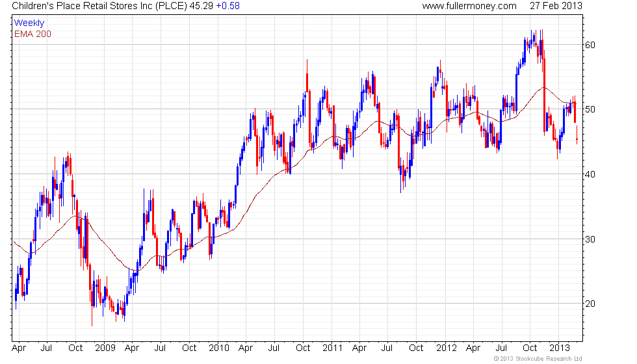637x364 pixels.
Task: Click the EMA 200 legend label
Action: [32, 34]
